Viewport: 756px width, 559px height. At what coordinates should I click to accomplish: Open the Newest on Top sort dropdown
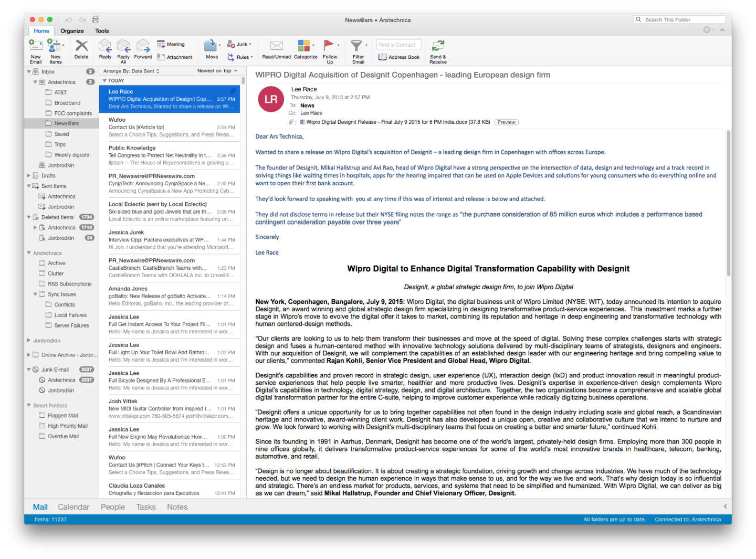(217, 70)
